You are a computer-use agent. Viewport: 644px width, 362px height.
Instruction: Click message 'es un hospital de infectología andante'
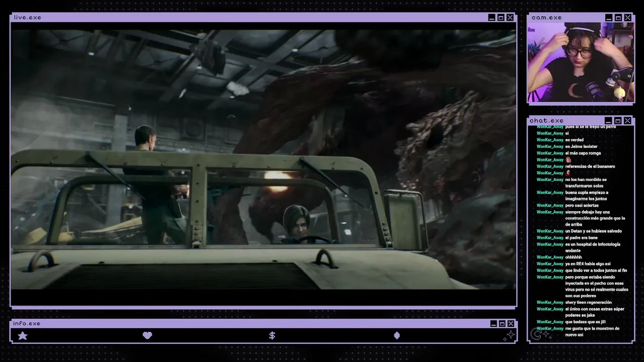593,247
